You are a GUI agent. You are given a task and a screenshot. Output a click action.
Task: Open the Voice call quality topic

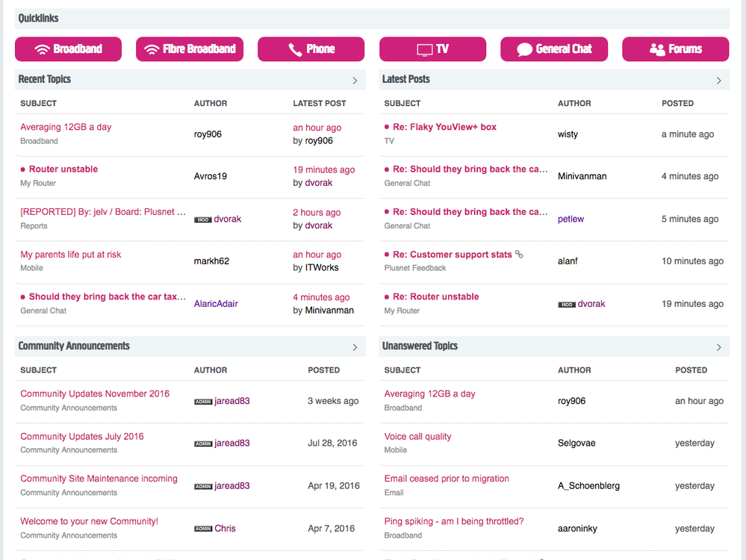[x=417, y=436]
